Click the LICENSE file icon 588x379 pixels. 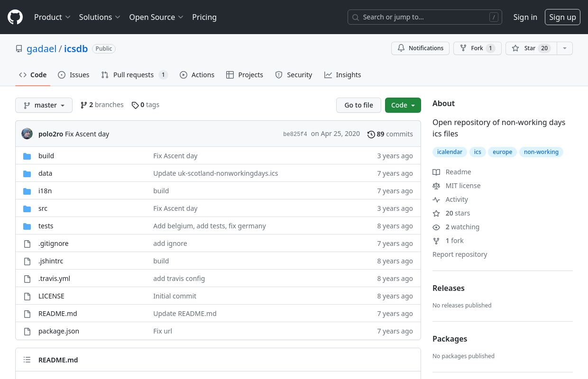coord(27,296)
